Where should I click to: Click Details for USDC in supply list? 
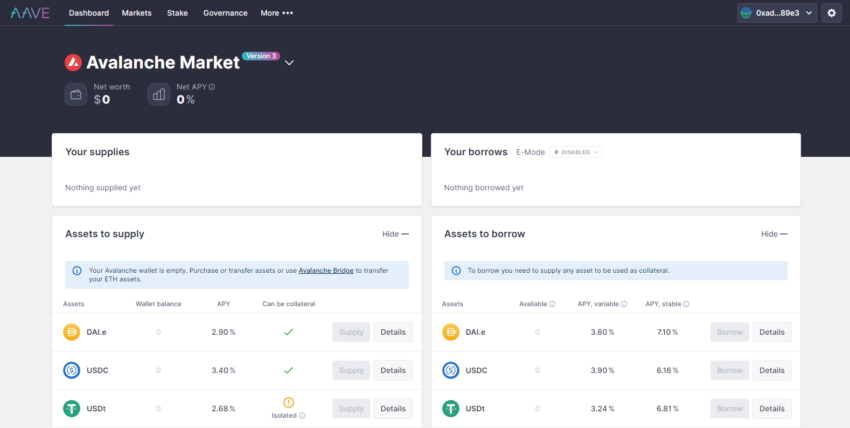[393, 371]
